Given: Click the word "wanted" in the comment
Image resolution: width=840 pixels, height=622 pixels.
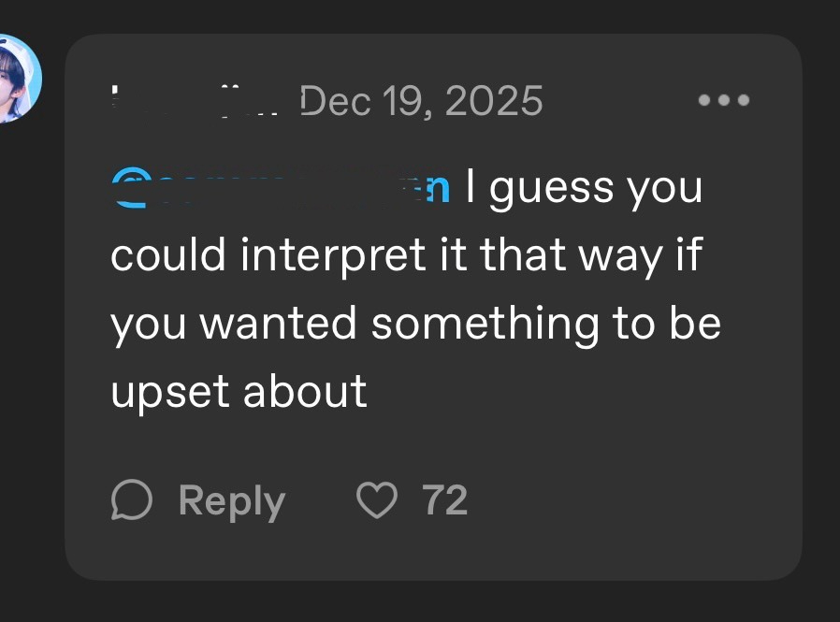Looking at the screenshot, I should [281, 323].
